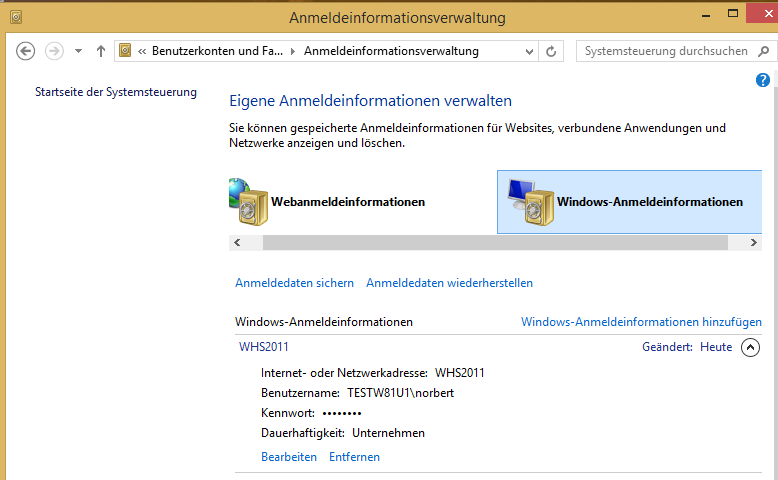778x480 pixels.
Task: Click the vault icon in the address bar
Action: pos(125,51)
